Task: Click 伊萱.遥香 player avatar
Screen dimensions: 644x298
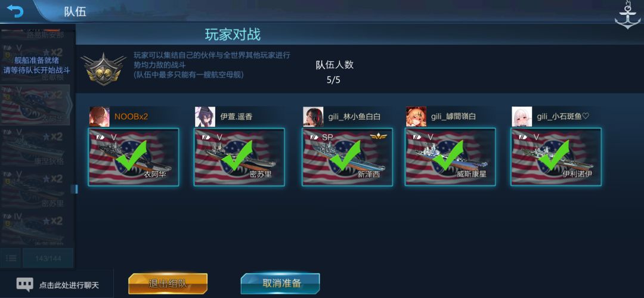Action: pyautogui.click(x=205, y=117)
